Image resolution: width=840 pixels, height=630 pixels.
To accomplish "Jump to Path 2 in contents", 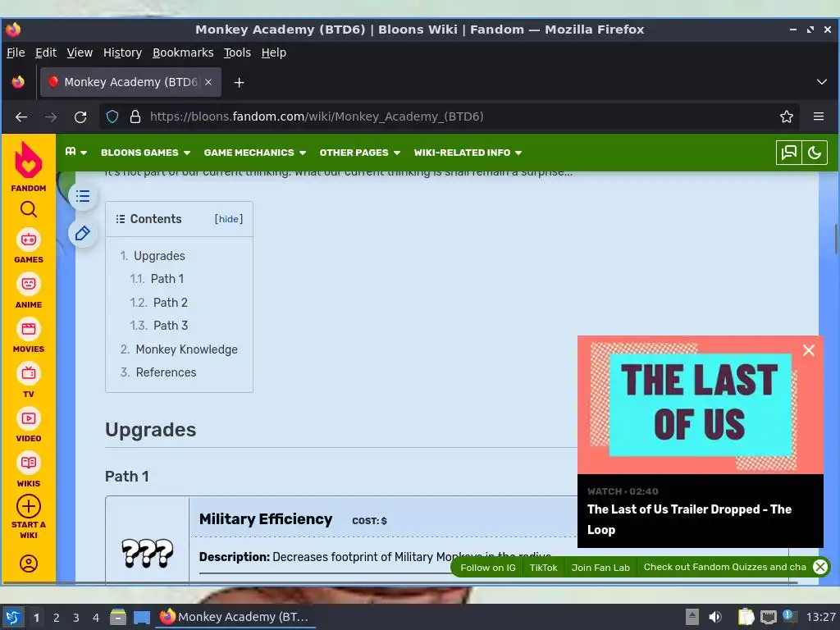I will pyautogui.click(x=171, y=303).
